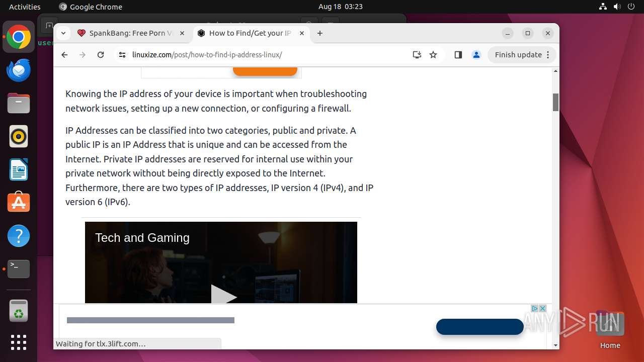Open a new browser tab
This screenshot has width=644, height=362.
320,33
